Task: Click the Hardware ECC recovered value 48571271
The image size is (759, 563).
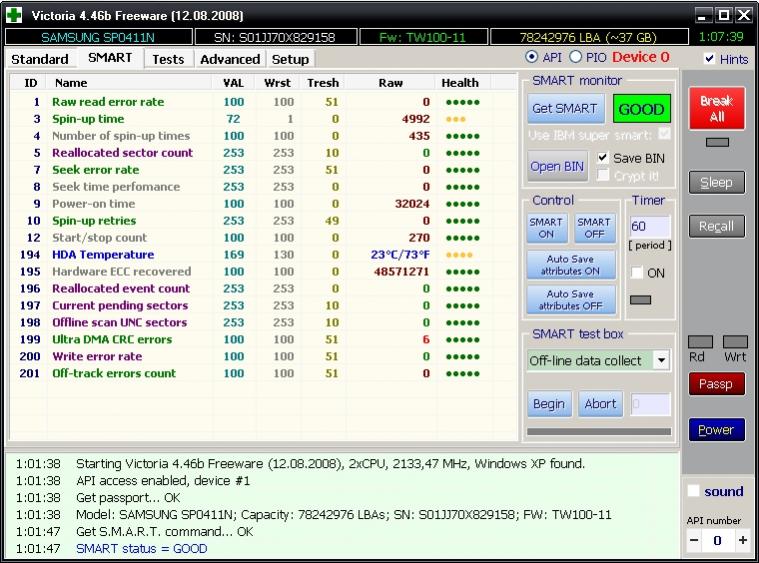Action: 401,272
